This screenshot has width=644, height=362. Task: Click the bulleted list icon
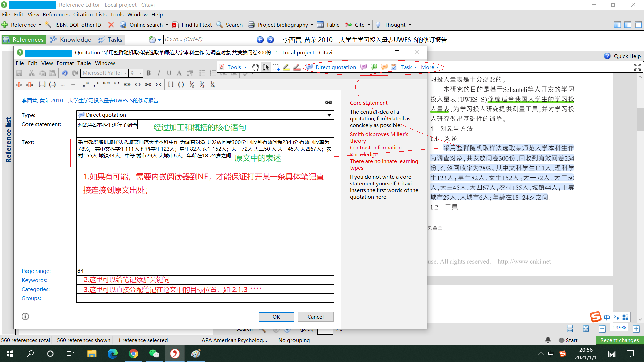click(x=202, y=73)
